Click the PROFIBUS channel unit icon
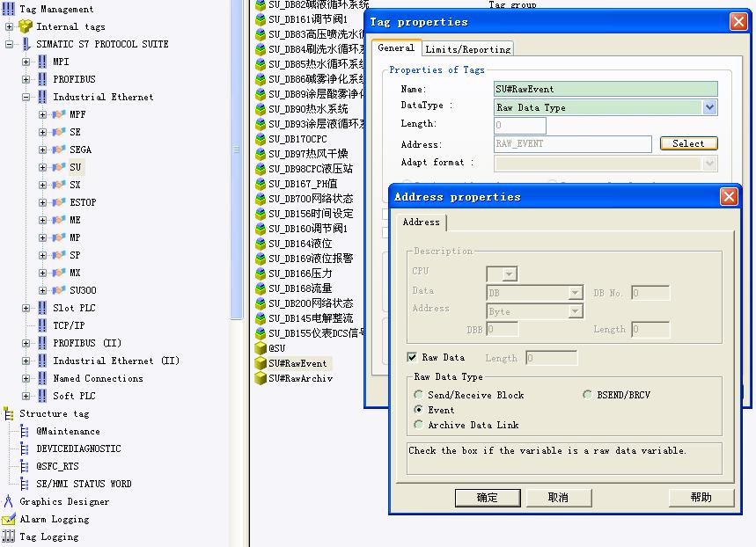 point(42,79)
